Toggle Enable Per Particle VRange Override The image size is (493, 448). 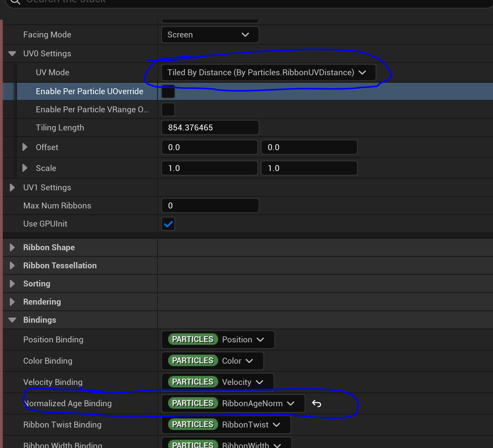pos(168,110)
